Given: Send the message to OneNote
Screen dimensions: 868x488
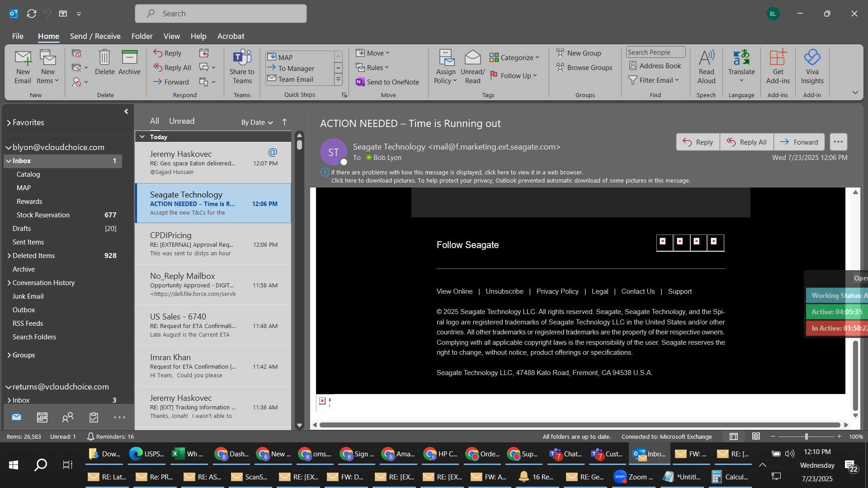Looking at the screenshot, I should coord(387,82).
